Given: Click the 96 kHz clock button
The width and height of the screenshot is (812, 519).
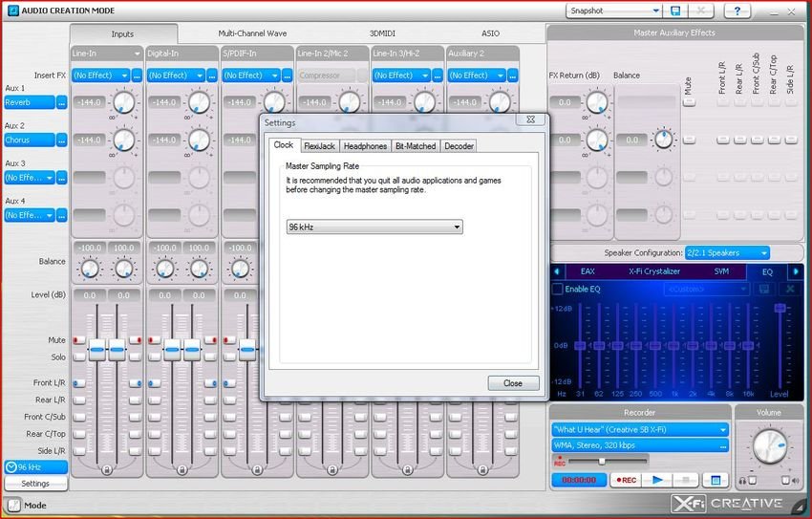Looking at the screenshot, I should (35, 467).
